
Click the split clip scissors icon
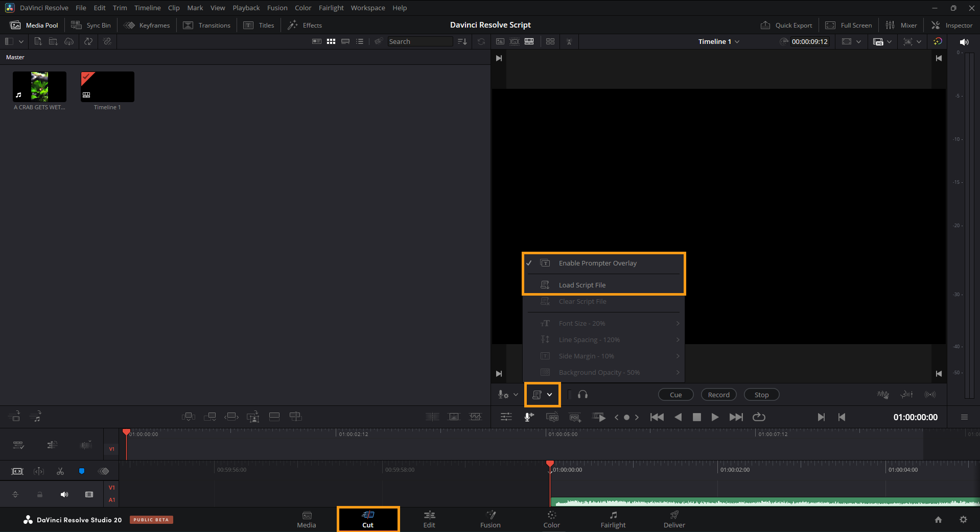60,471
